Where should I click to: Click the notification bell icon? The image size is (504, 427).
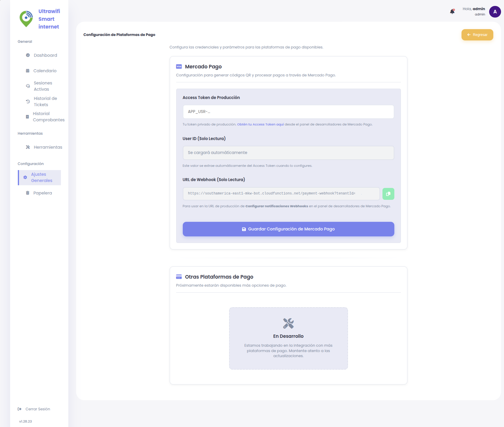[452, 12]
